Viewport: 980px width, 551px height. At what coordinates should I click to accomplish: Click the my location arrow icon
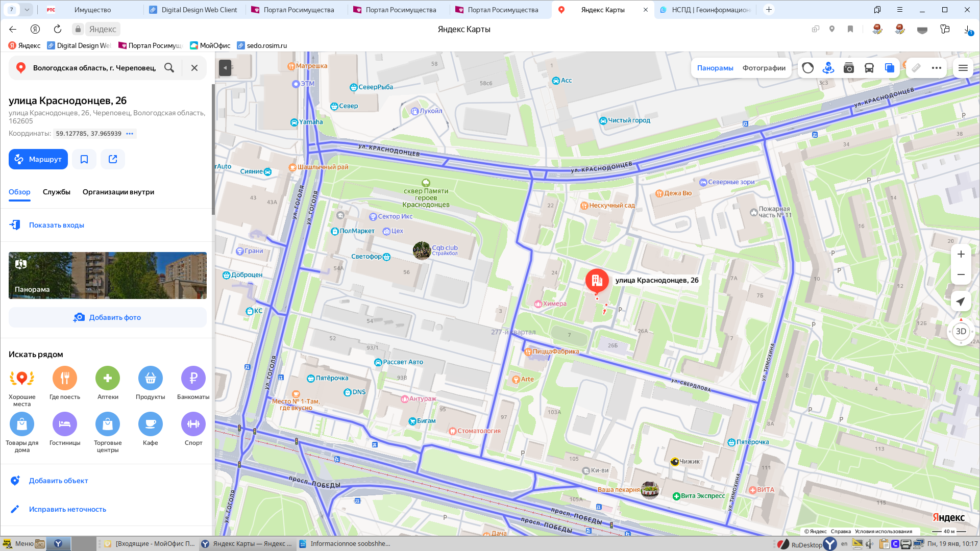coord(961,302)
